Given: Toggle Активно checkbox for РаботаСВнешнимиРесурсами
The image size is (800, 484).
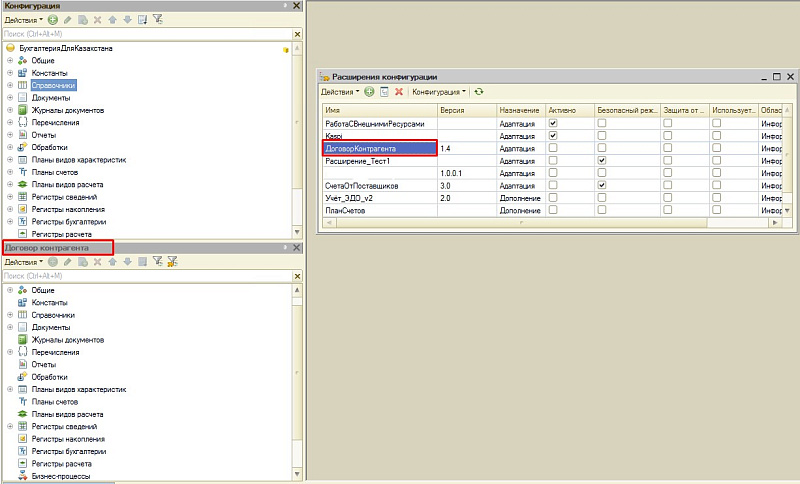Looking at the screenshot, I should click(553, 123).
